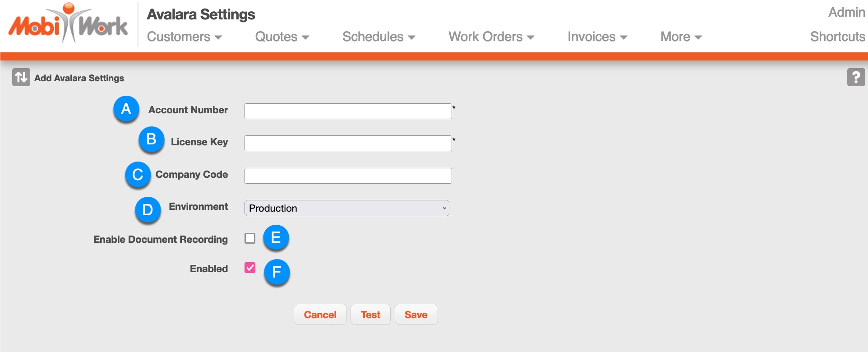Expand the Work Orders menu
This screenshot has width=868, height=352.
(x=491, y=37)
